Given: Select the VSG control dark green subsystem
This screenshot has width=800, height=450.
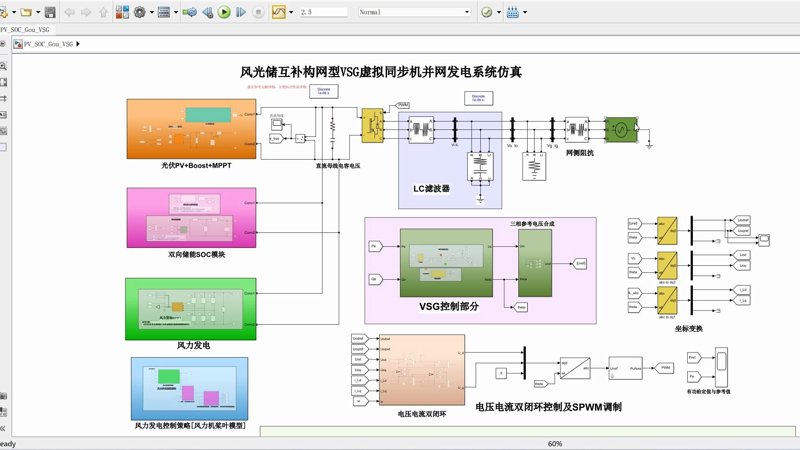Looking at the screenshot, I should [x=446, y=263].
